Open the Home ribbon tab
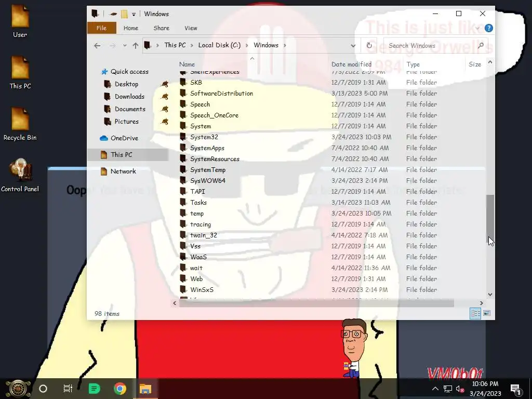The image size is (532, 399). tap(130, 28)
